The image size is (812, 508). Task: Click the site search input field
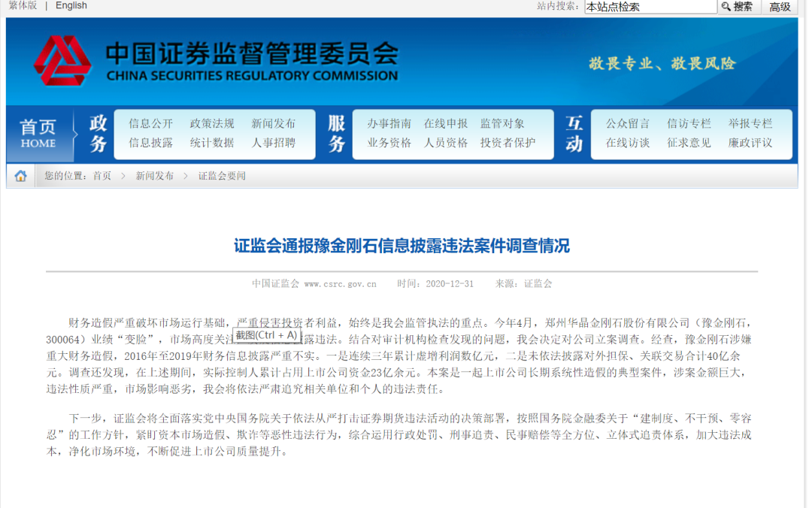(650, 7)
